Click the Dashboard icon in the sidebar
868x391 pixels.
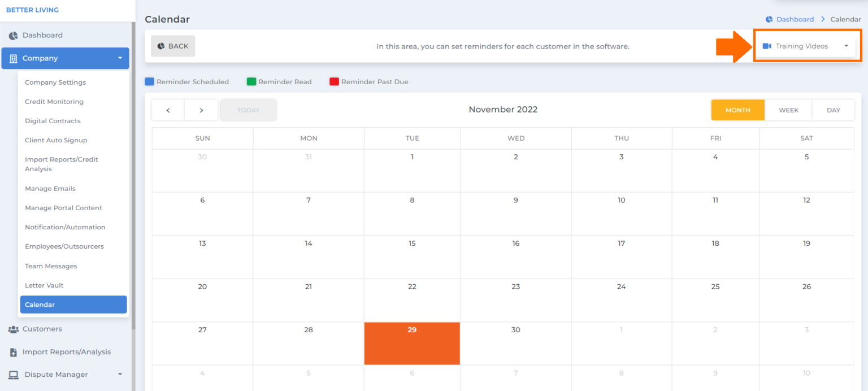[x=12, y=36]
